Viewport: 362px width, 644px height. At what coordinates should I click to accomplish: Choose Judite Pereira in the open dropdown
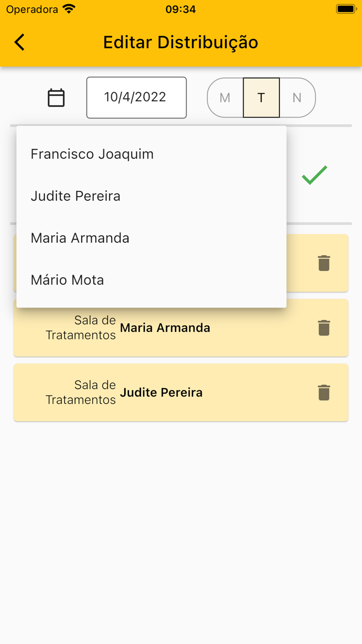pos(76,196)
